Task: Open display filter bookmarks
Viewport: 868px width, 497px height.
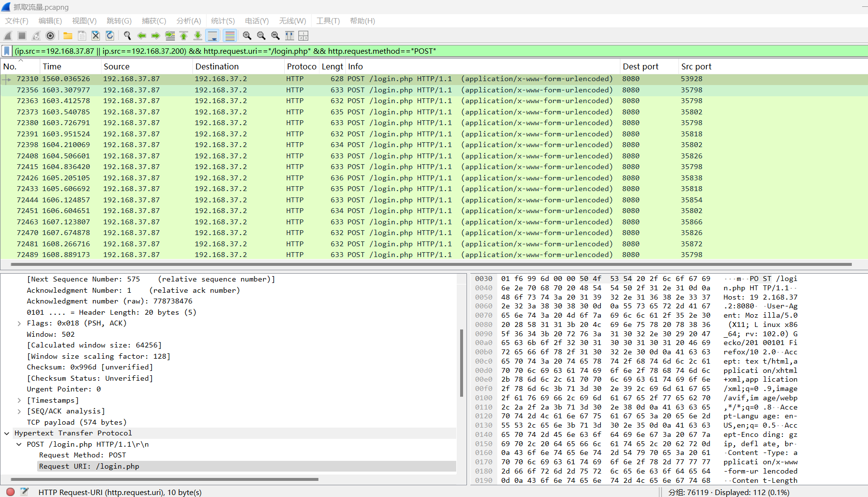Action: (7, 51)
